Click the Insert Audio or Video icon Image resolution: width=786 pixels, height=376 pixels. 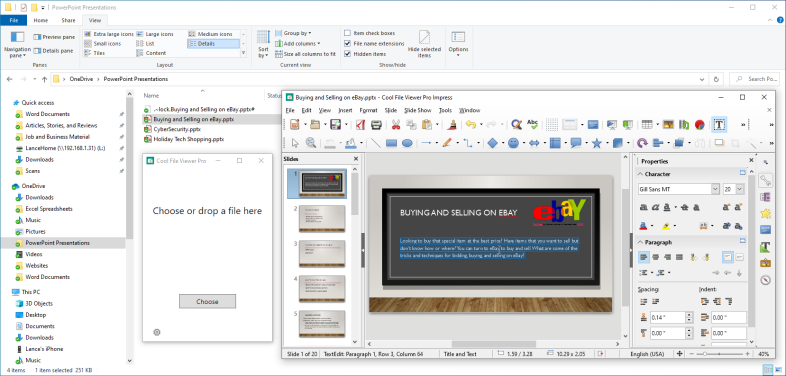(x=684, y=124)
